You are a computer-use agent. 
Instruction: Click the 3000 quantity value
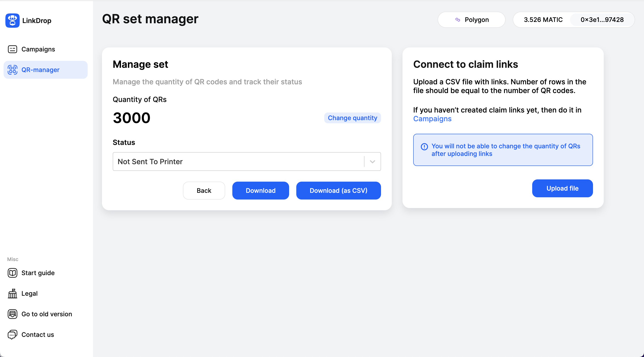pyautogui.click(x=132, y=118)
